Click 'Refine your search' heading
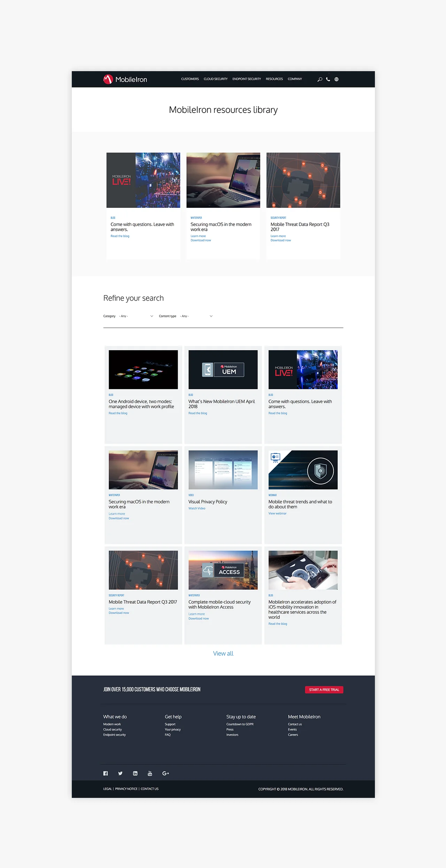Screen dimensions: 446x868 [133, 298]
